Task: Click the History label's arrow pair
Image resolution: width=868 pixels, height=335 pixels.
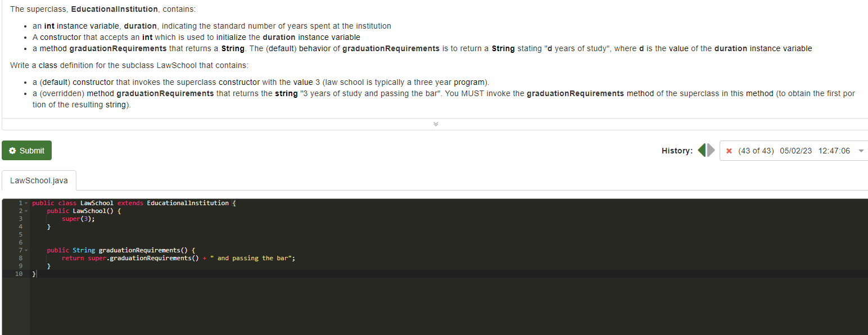Action: [706, 150]
